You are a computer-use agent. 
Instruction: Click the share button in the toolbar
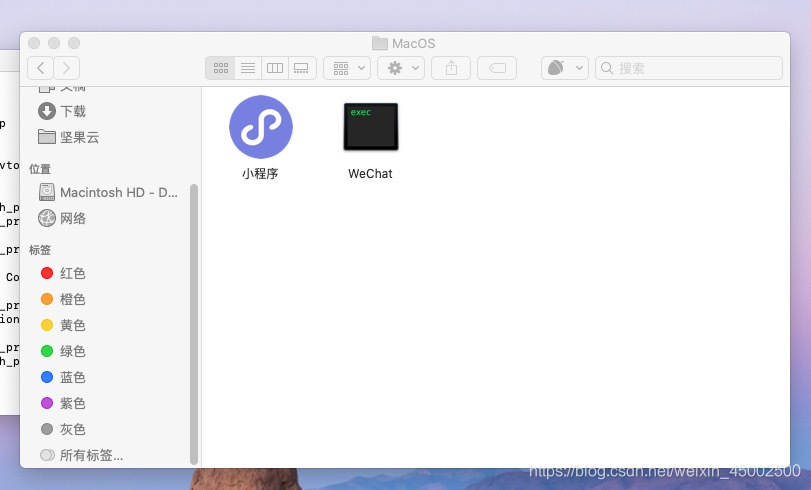coord(451,68)
